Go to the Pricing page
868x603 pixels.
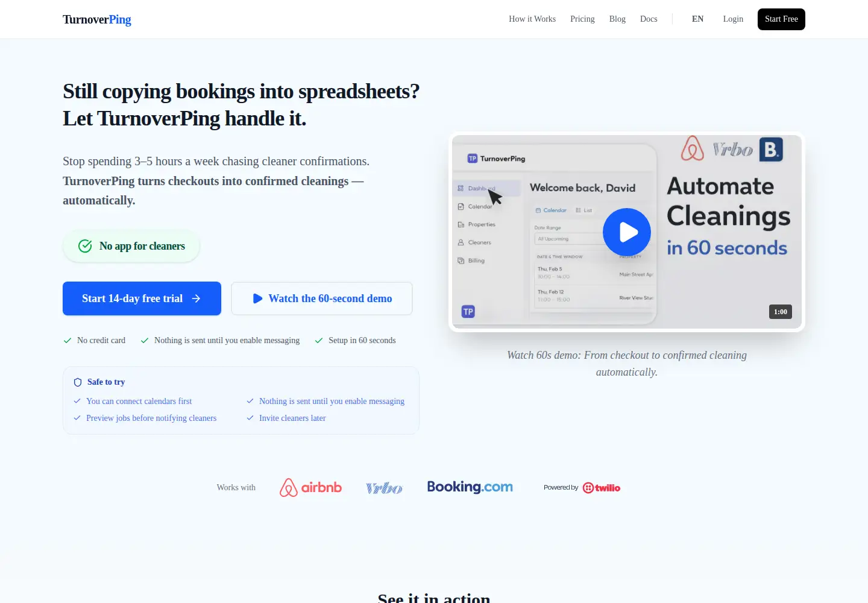582,19
